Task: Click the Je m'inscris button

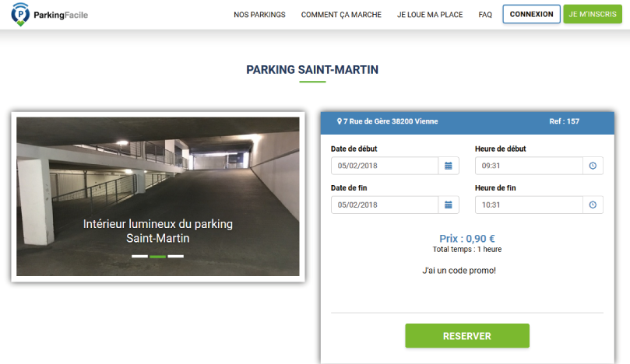Action: tap(593, 14)
